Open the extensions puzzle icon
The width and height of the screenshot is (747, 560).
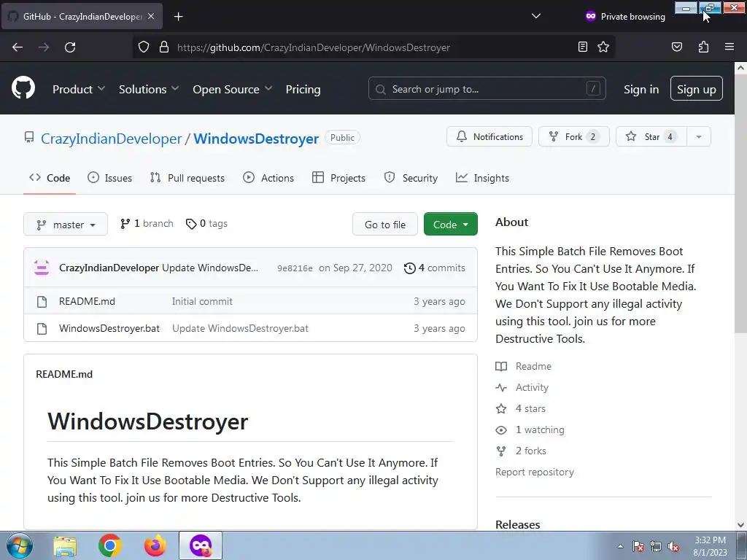point(703,47)
